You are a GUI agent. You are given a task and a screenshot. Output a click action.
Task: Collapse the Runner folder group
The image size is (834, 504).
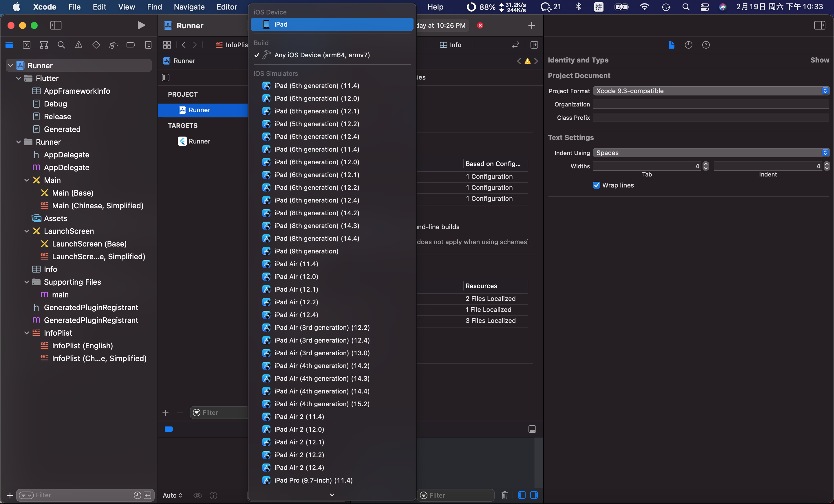19,142
